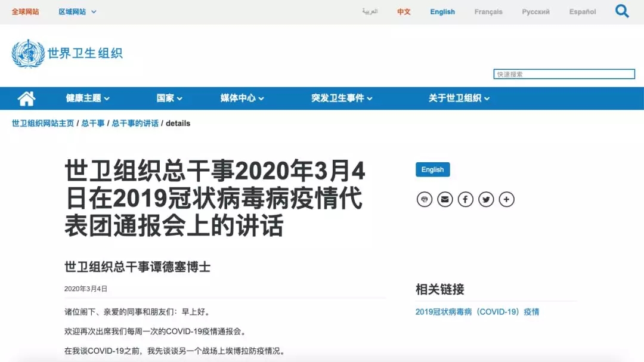This screenshot has height=362, width=644.
Task: Open more sharing options plus icon
Action: (506, 199)
